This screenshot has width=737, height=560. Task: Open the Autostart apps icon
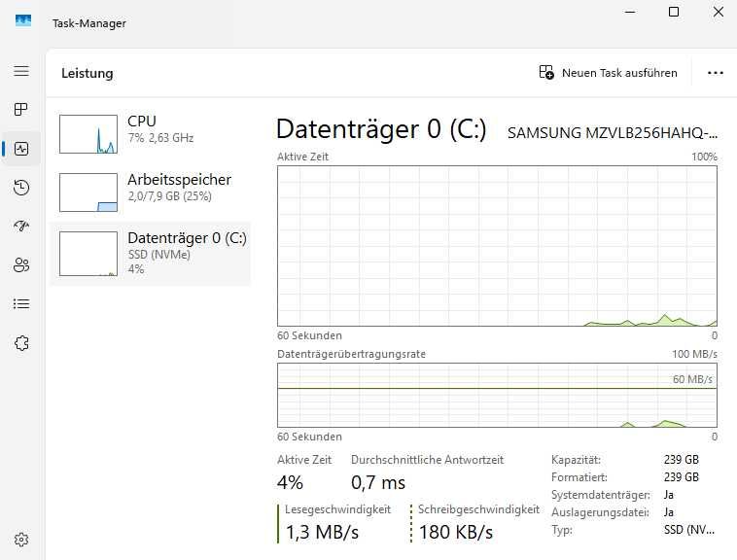(x=21, y=226)
